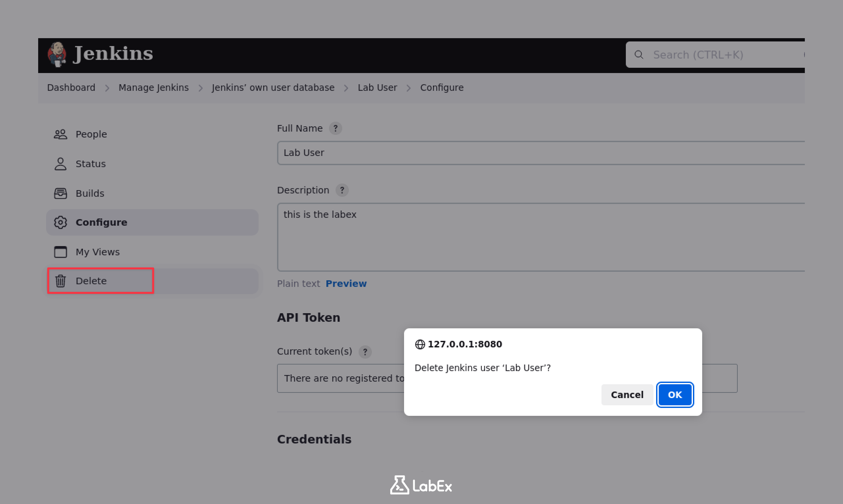This screenshot has width=843, height=504.
Task: Cancel the Delete Jenkins user dialog
Action: 627,395
